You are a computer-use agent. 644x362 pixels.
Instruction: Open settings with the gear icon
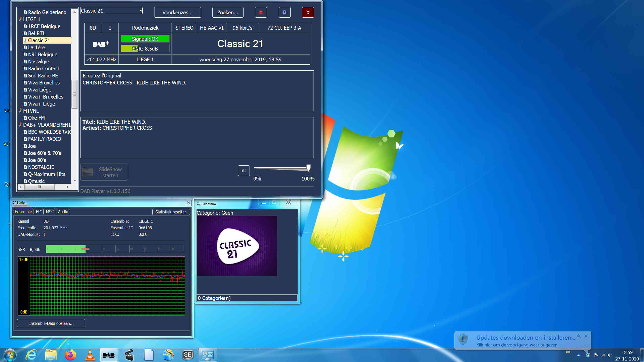[x=285, y=12]
